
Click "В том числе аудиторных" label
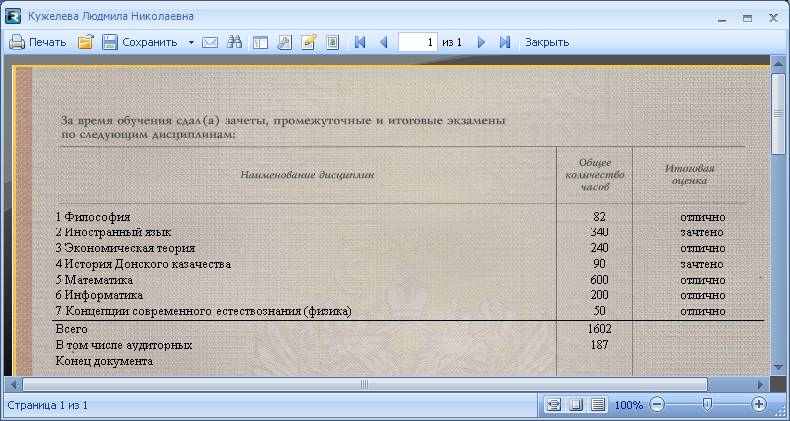123,345
